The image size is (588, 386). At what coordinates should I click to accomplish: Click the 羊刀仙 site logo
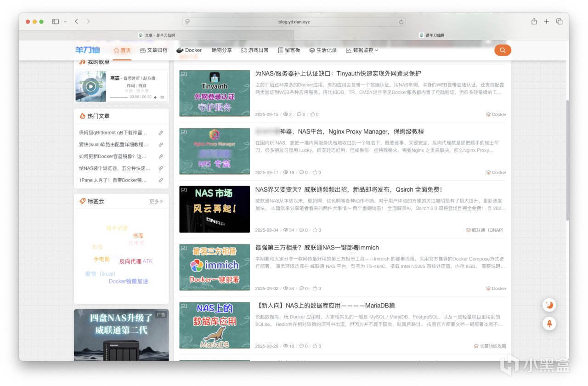tap(87, 50)
